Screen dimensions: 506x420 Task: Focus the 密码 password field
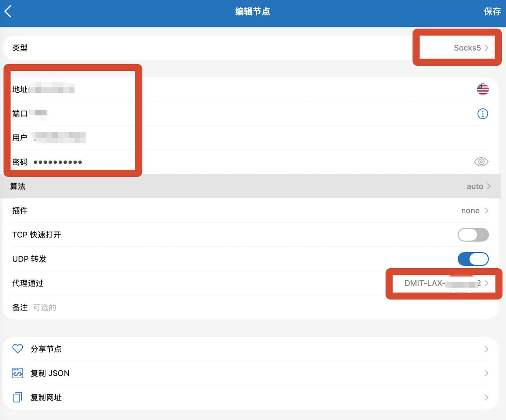click(x=250, y=162)
